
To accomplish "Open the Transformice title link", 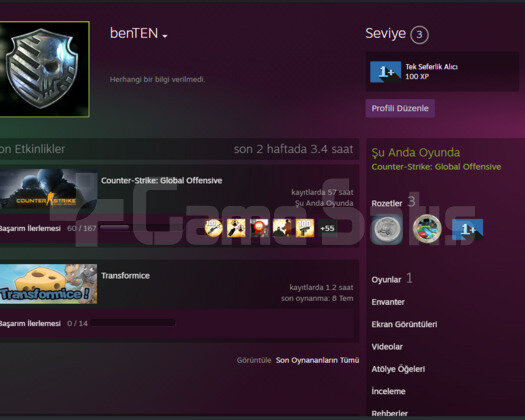I will tap(125, 276).
